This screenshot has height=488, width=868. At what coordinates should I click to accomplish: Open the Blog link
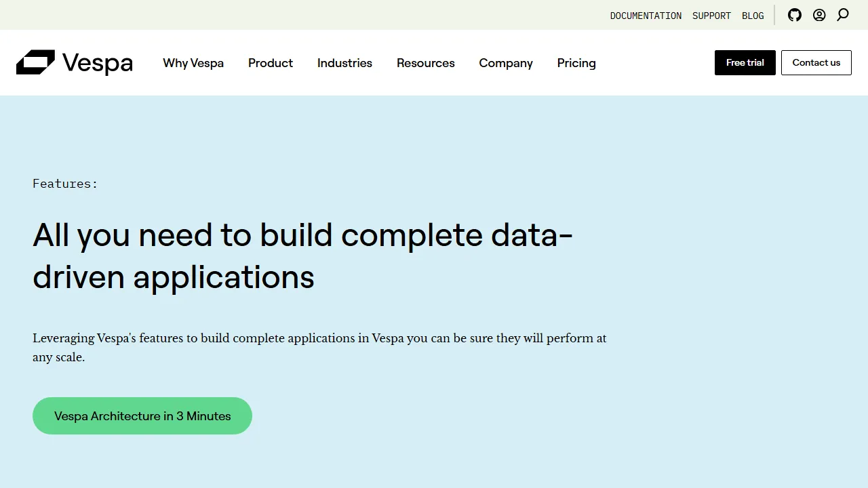click(753, 16)
